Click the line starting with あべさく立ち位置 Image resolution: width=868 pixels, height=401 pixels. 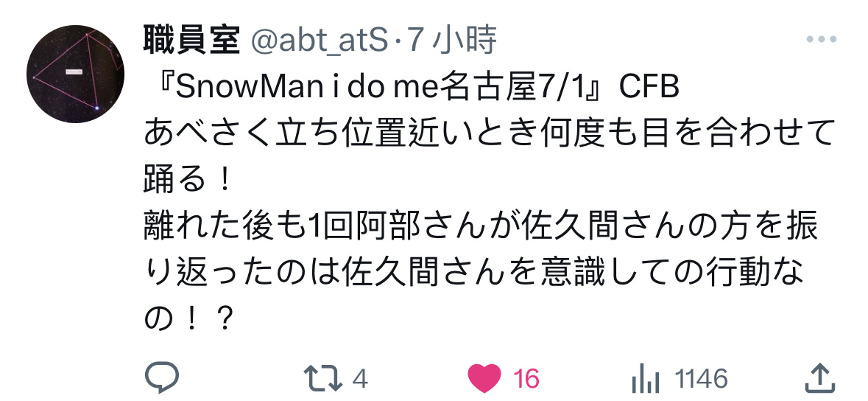coord(490,133)
